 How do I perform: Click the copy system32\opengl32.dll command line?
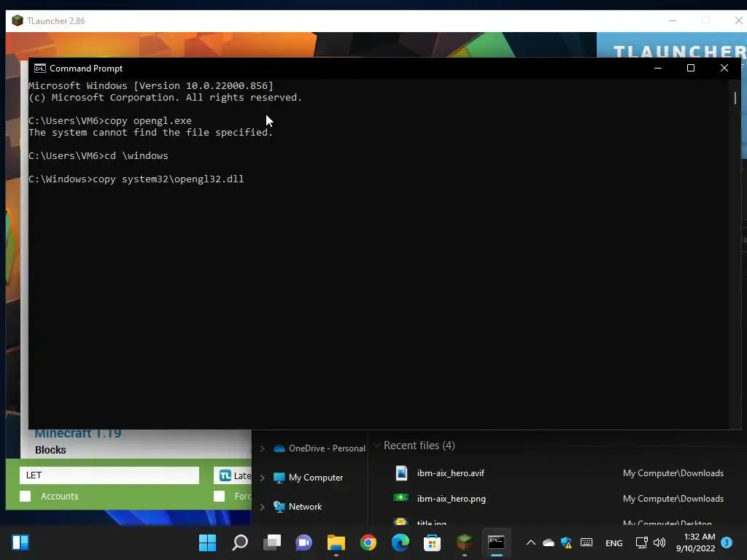pyautogui.click(x=136, y=179)
